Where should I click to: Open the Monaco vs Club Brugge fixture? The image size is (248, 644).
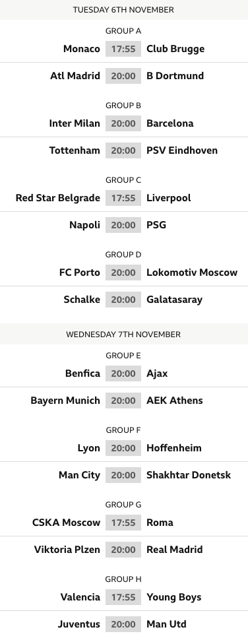[x=124, y=49]
